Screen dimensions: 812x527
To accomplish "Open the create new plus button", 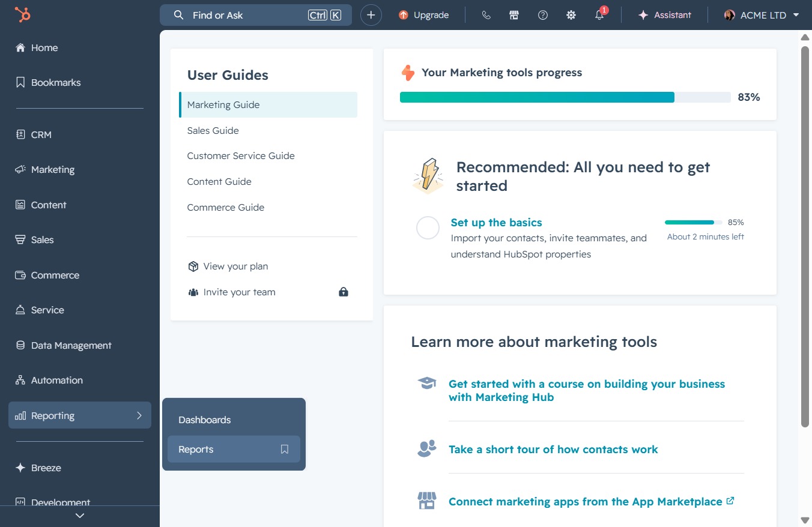I will tap(371, 15).
